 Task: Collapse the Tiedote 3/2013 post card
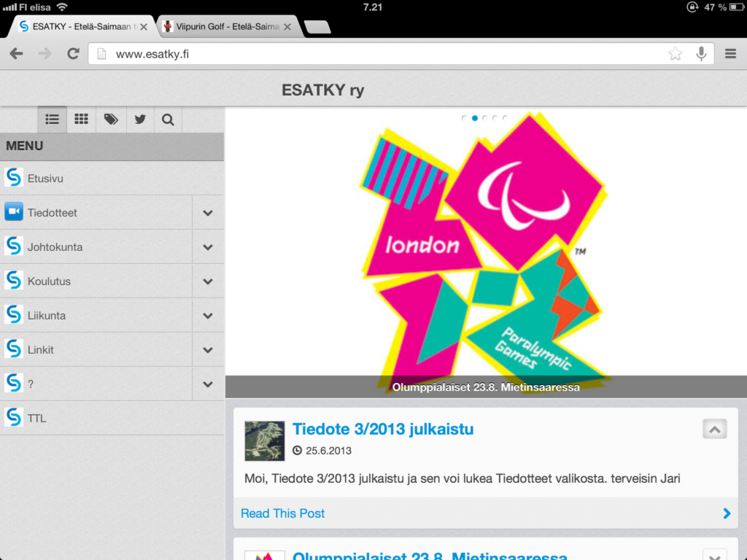pos(714,429)
